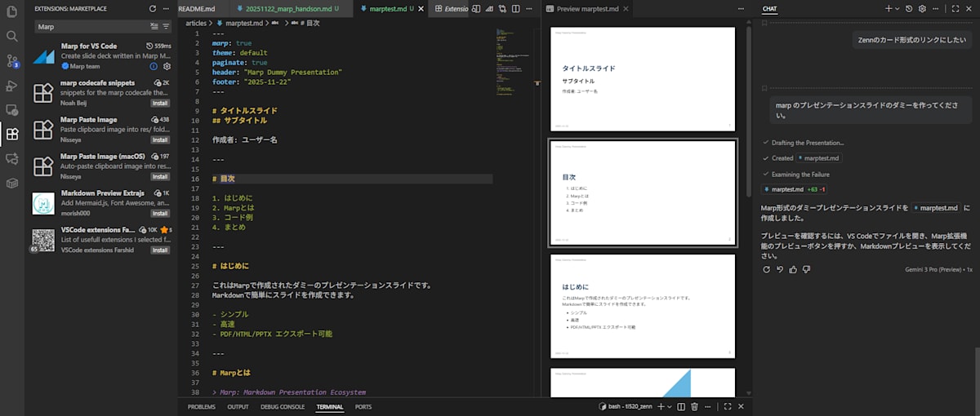Kill the terminal with trash icon
The width and height of the screenshot is (980, 416).
[694, 406]
